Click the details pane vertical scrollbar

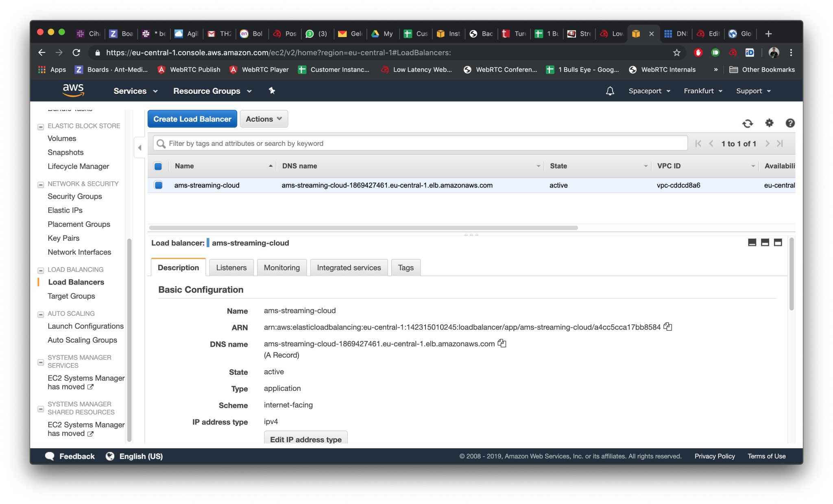(x=792, y=274)
